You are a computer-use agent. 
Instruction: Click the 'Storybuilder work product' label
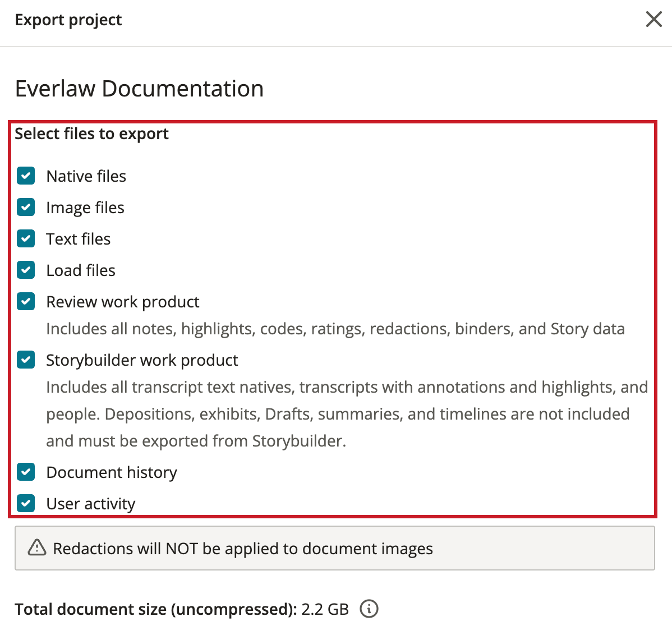(x=142, y=360)
